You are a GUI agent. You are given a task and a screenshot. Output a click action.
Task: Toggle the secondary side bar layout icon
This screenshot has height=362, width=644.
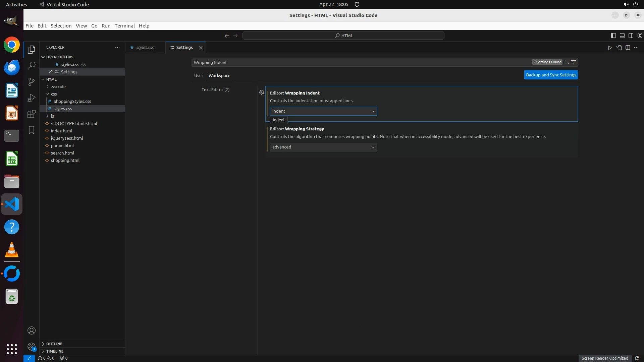click(x=631, y=36)
